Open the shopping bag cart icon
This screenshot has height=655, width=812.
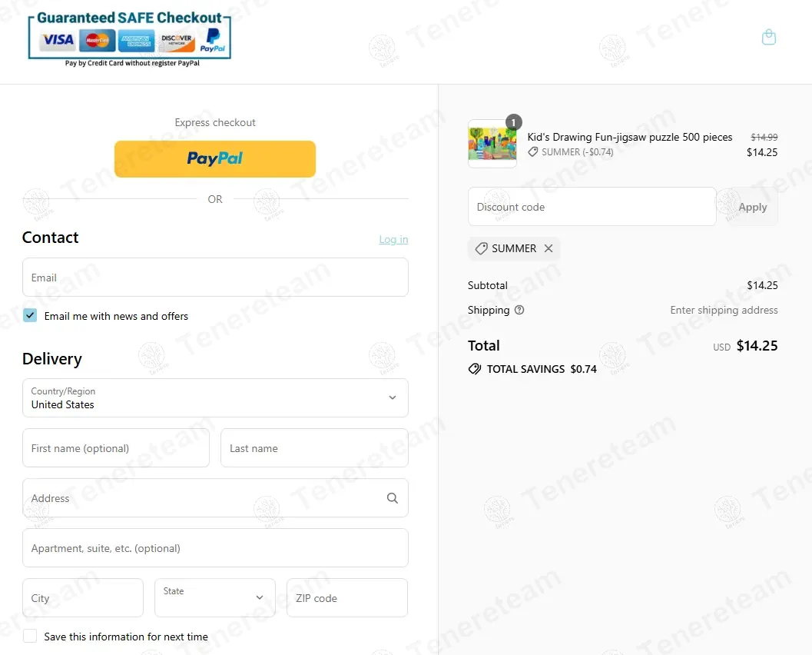tap(768, 38)
